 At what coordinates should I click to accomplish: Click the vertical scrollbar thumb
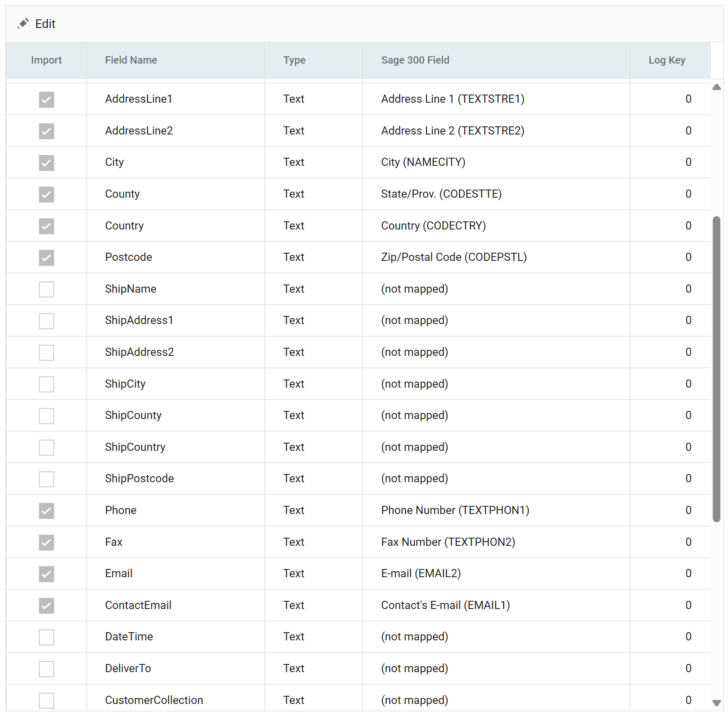coord(716,369)
